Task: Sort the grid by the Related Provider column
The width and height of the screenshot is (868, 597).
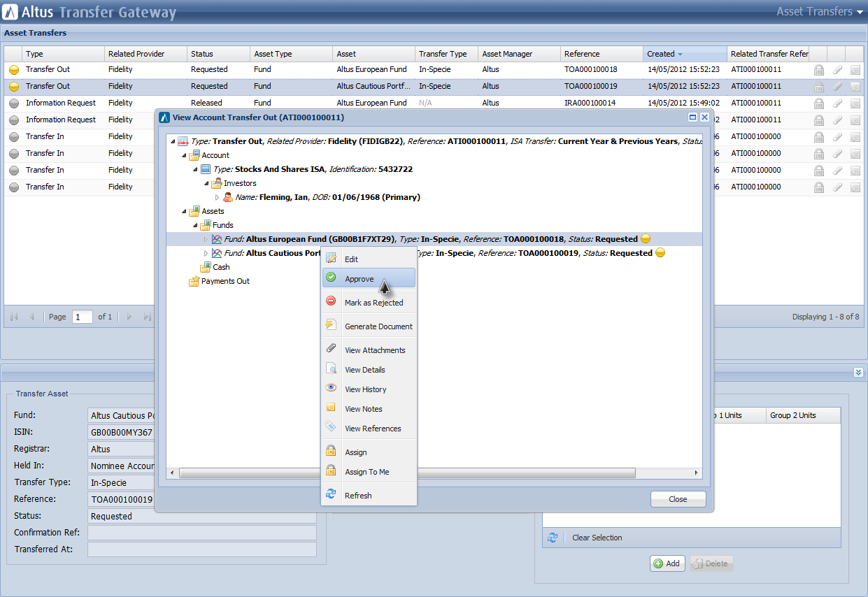Action: 145,54
